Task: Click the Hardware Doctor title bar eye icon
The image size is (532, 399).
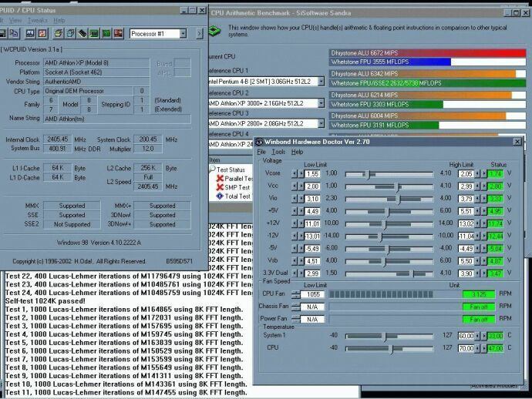Action: click(x=259, y=142)
